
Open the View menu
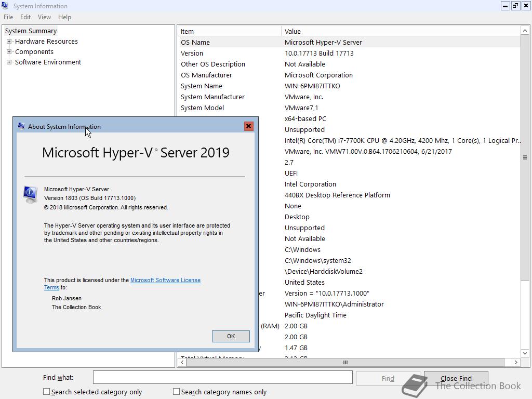click(x=45, y=17)
